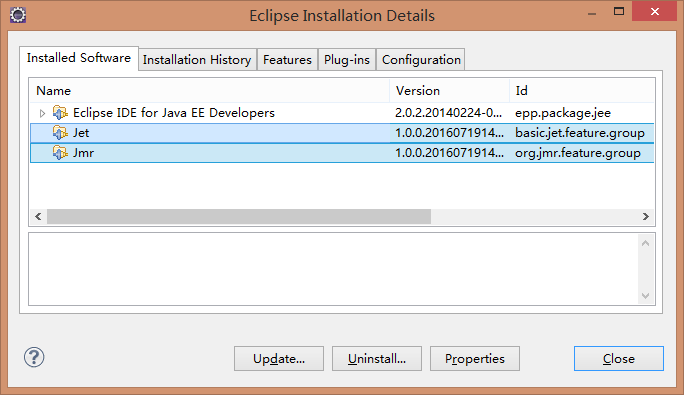The height and width of the screenshot is (395, 684).
Task: Click the Id column header
Action: [x=582, y=90]
